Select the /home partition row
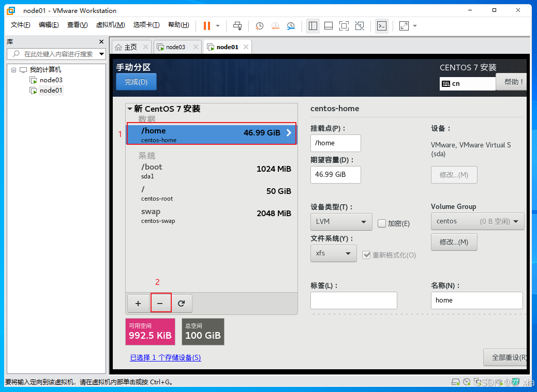This screenshot has width=537, height=392. pos(212,134)
